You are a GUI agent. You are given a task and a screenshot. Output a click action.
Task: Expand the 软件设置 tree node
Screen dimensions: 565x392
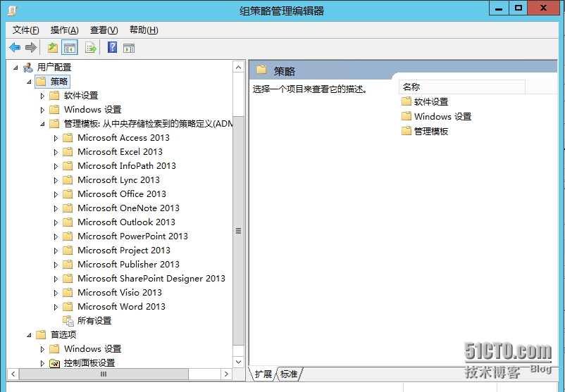click(42, 96)
